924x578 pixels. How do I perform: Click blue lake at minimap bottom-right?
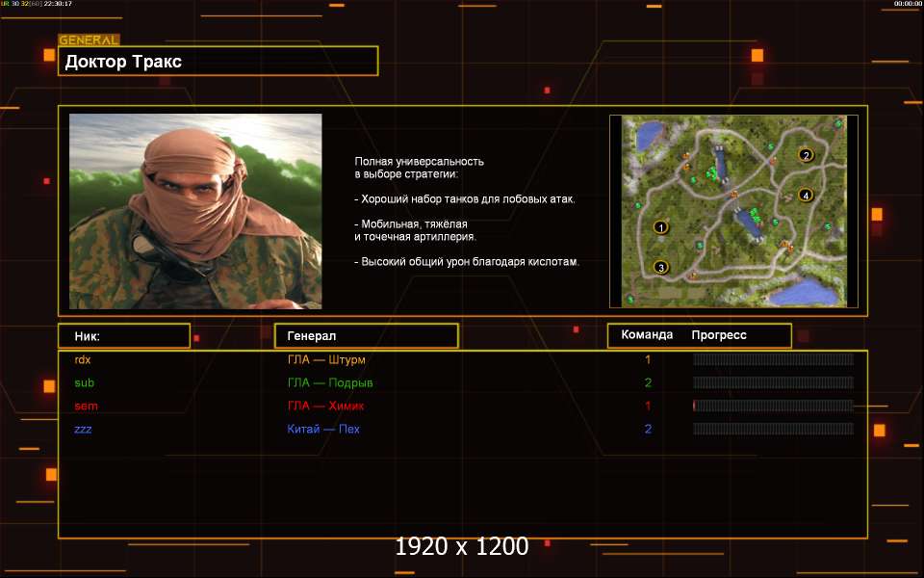point(803,293)
